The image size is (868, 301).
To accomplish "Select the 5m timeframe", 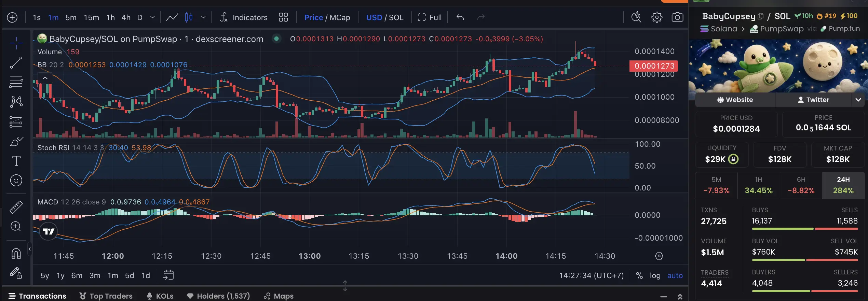I will [71, 17].
